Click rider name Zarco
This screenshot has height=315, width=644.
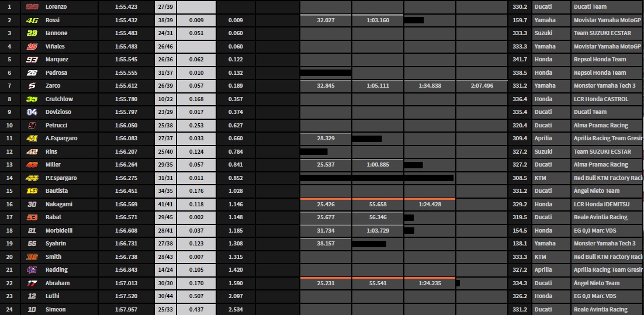[x=53, y=86]
